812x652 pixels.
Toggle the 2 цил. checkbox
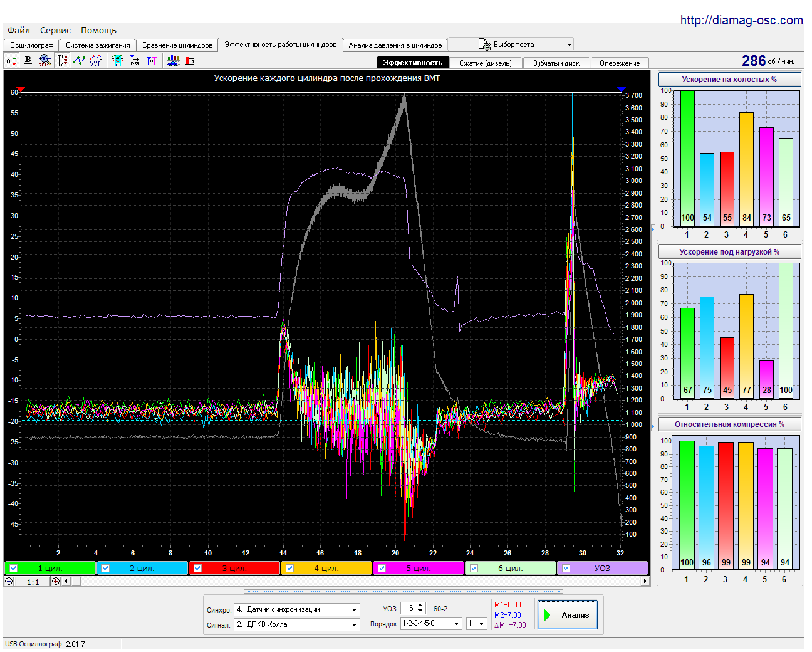(x=106, y=569)
